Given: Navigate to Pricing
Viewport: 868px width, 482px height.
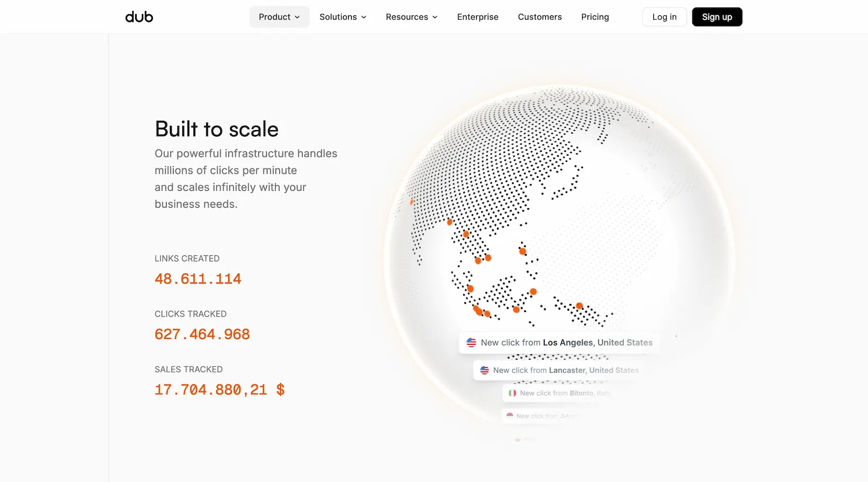Looking at the screenshot, I should tap(595, 17).
